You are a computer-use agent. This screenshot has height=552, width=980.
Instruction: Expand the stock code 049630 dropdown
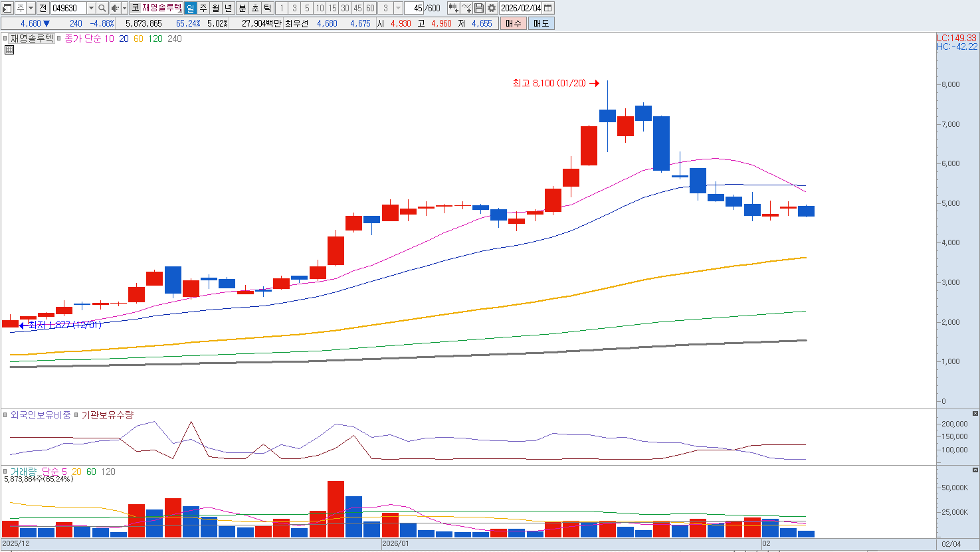(91, 8)
